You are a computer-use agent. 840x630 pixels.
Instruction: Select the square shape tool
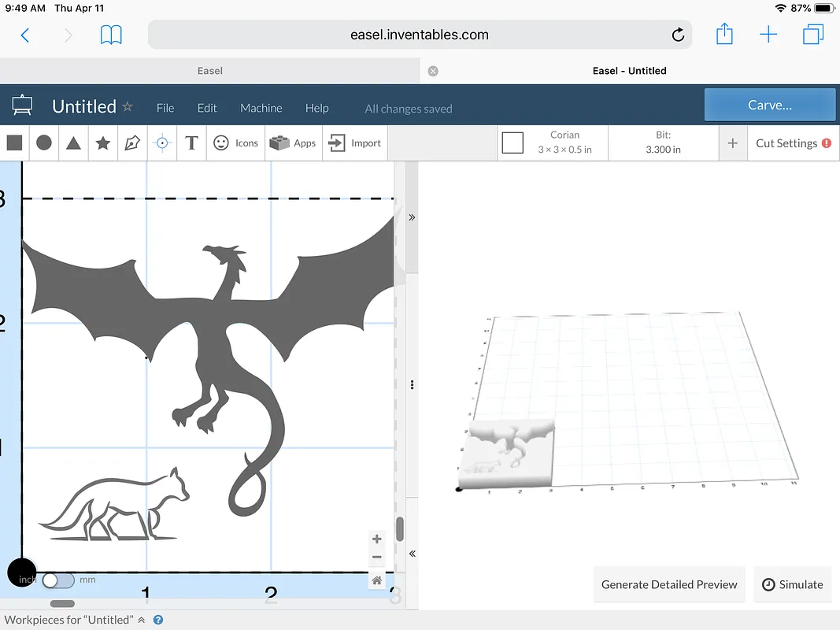coord(14,143)
